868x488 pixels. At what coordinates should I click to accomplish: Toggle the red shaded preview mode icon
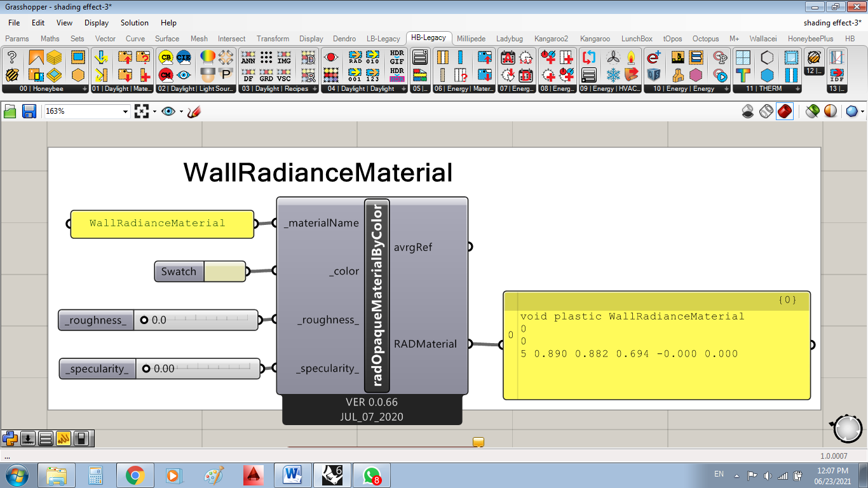pos(785,111)
